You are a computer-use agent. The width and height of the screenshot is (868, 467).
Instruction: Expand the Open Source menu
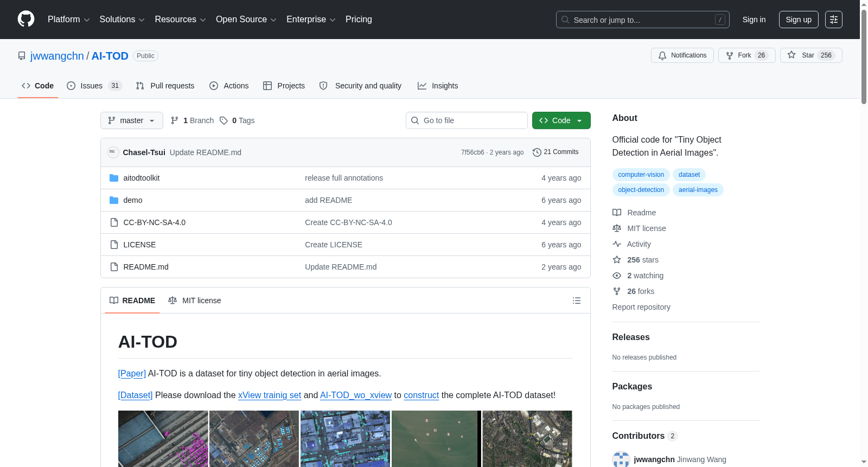click(246, 20)
